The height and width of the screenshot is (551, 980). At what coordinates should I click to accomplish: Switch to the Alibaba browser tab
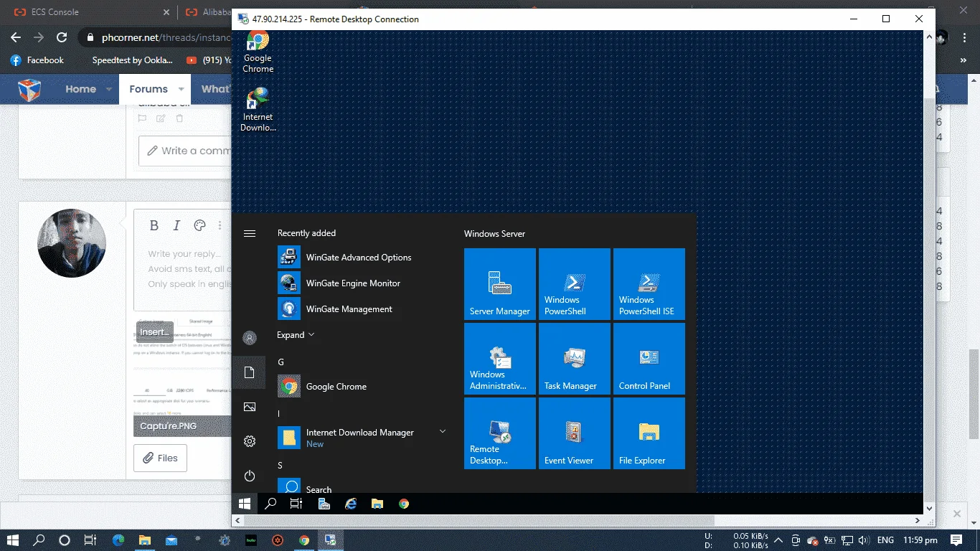tap(207, 12)
